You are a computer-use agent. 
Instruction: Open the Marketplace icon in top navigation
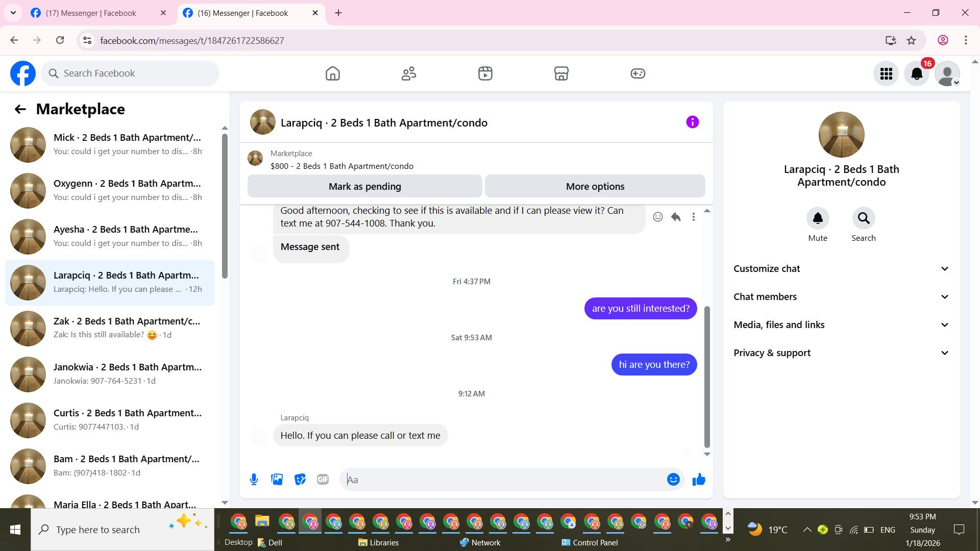tap(561, 73)
